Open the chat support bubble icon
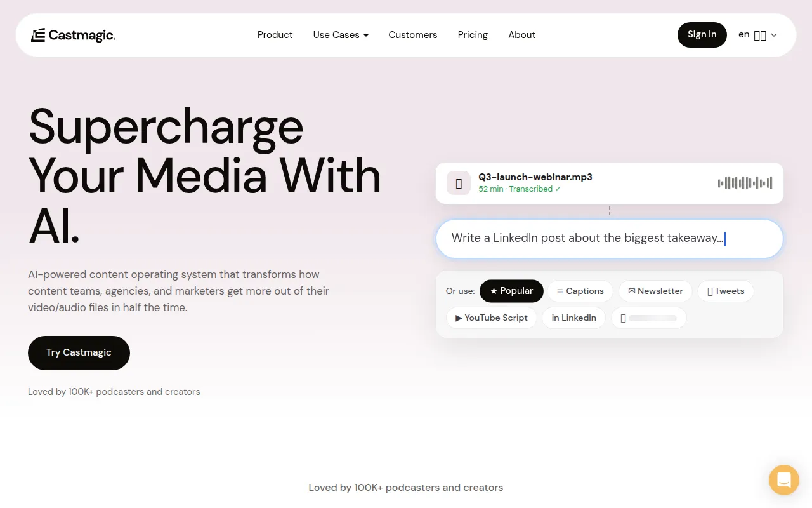Image resolution: width=812 pixels, height=508 pixels. click(784, 480)
